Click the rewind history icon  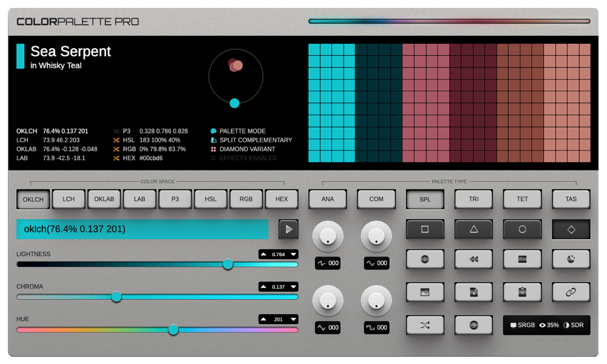click(473, 259)
